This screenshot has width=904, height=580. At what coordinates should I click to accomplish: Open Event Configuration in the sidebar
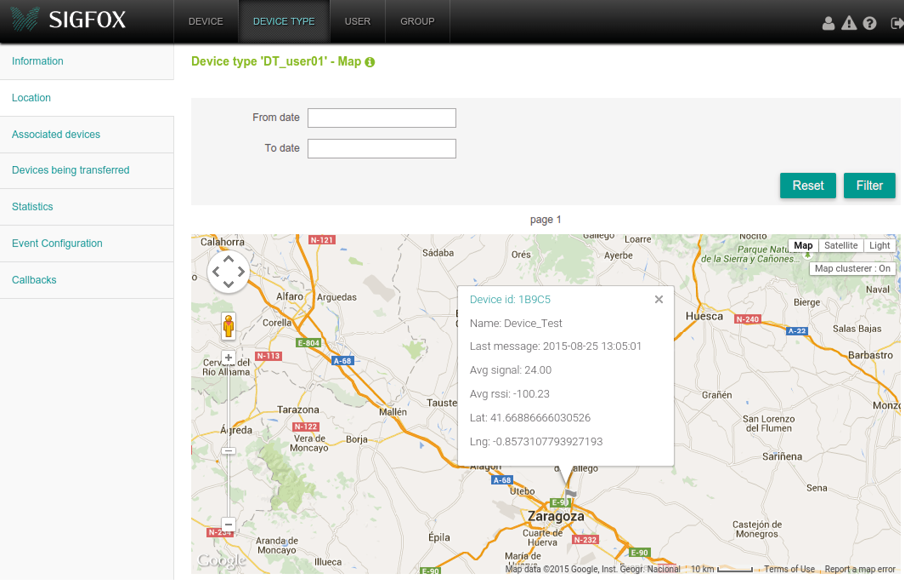86,243
